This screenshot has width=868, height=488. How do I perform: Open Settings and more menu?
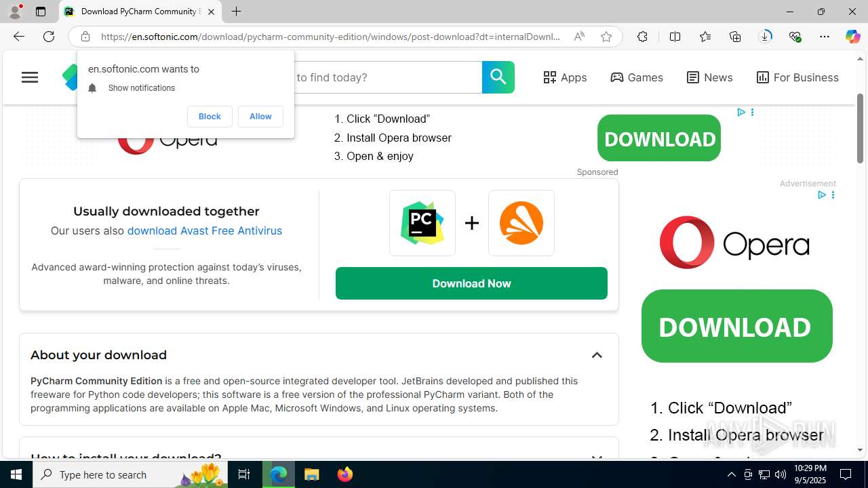(x=825, y=37)
